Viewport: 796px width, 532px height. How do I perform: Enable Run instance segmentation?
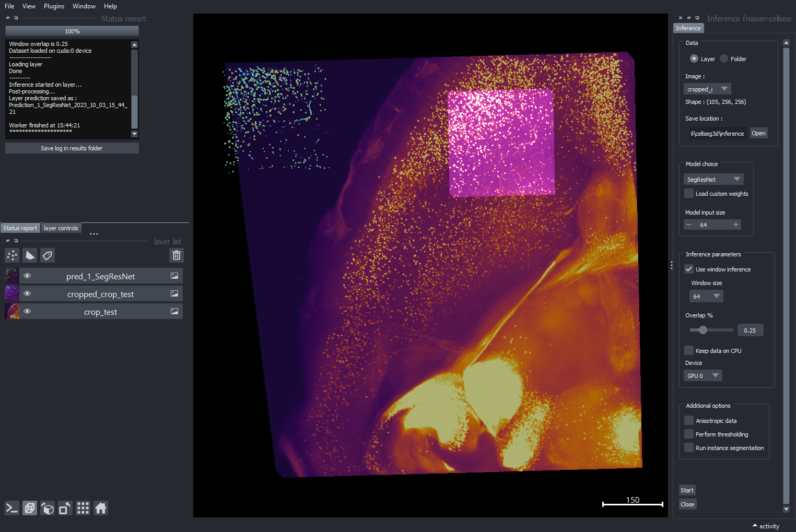point(689,447)
